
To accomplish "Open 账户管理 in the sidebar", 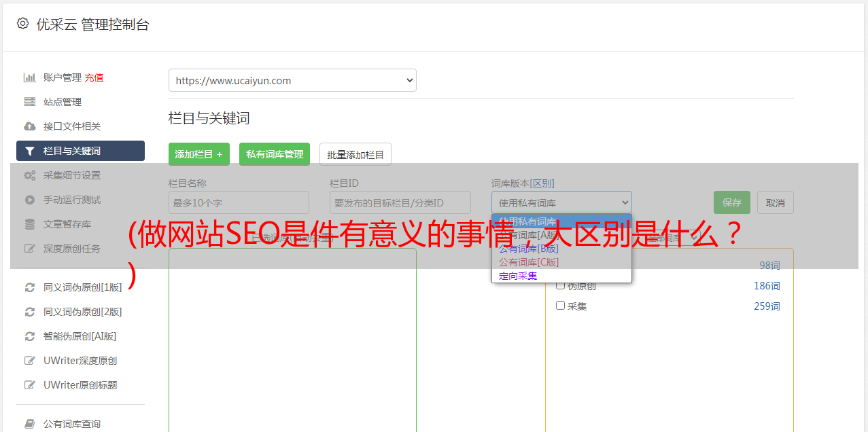I will [63, 77].
